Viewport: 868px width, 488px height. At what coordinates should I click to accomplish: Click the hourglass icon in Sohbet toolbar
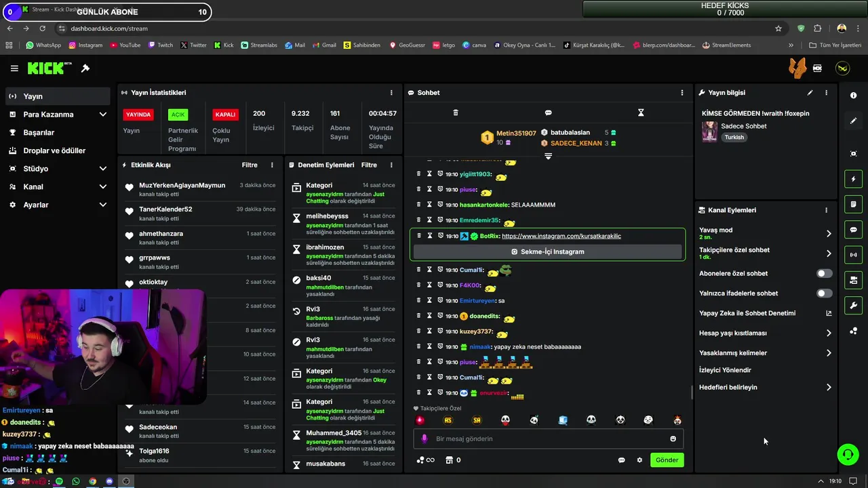tap(641, 113)
